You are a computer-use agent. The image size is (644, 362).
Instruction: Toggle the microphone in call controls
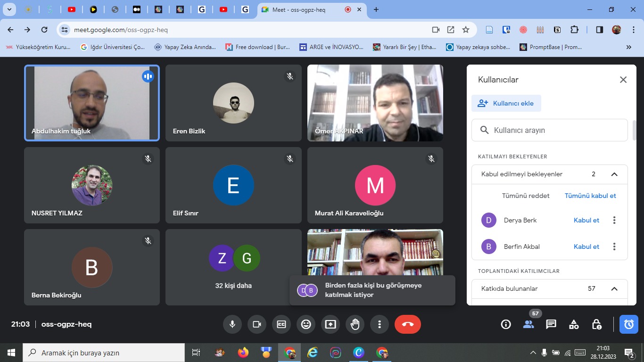pyautogui.click(x=232, y=324)
